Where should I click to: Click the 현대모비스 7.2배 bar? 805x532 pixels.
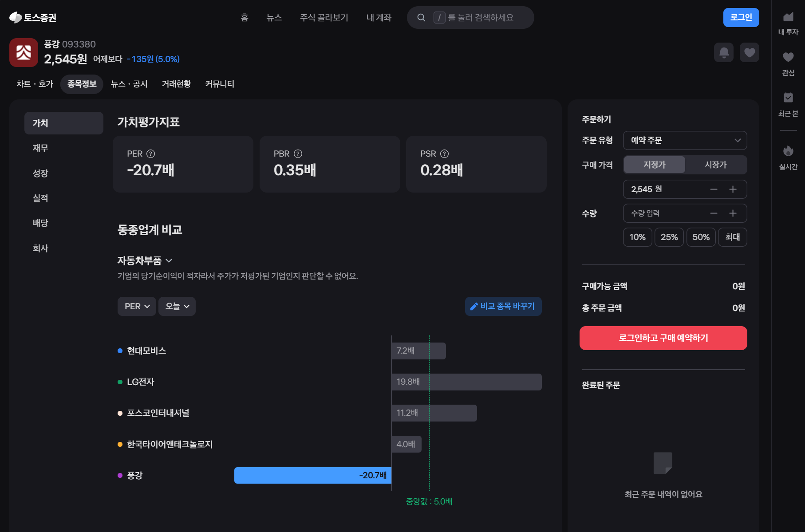tap(419, 351)
